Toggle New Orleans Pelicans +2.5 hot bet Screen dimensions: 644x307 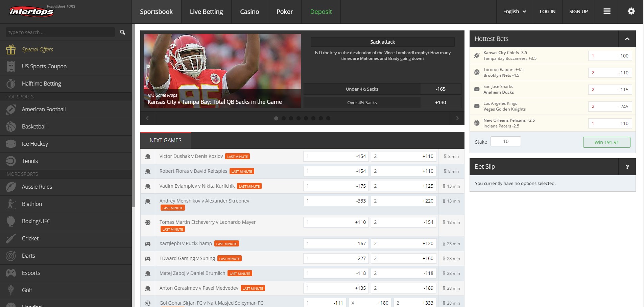(610, 123)
